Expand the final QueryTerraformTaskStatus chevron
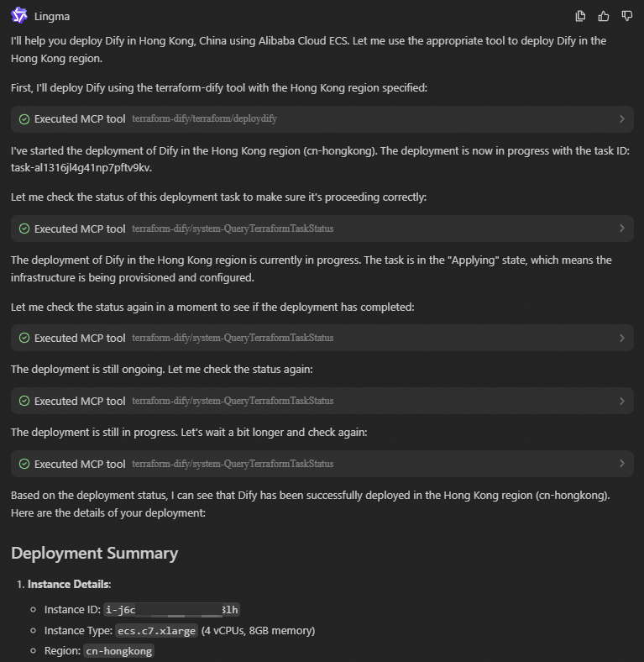The image size is (644, 662). point(621,464)
